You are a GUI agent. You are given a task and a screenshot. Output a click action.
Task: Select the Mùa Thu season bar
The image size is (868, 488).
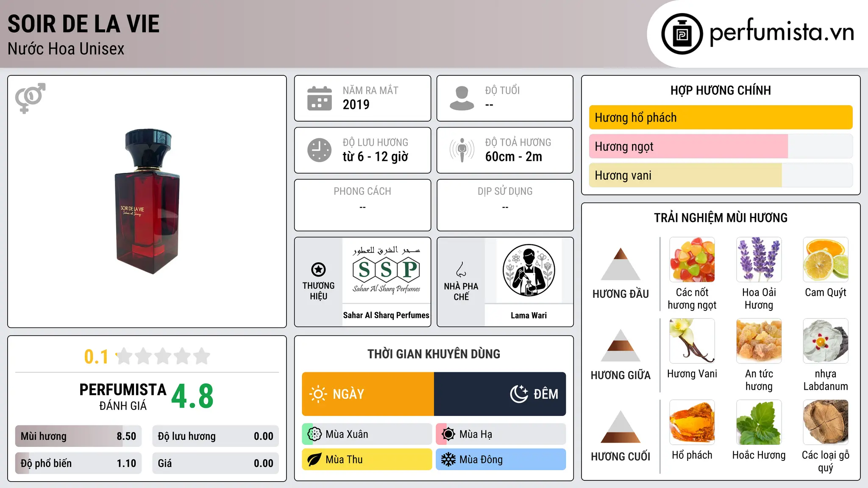click(367, 460)
